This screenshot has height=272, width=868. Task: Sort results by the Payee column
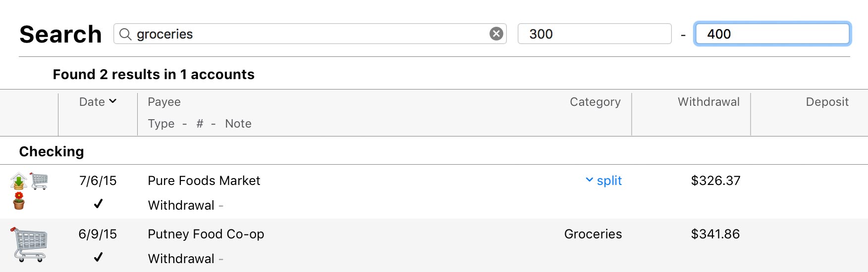164,102
